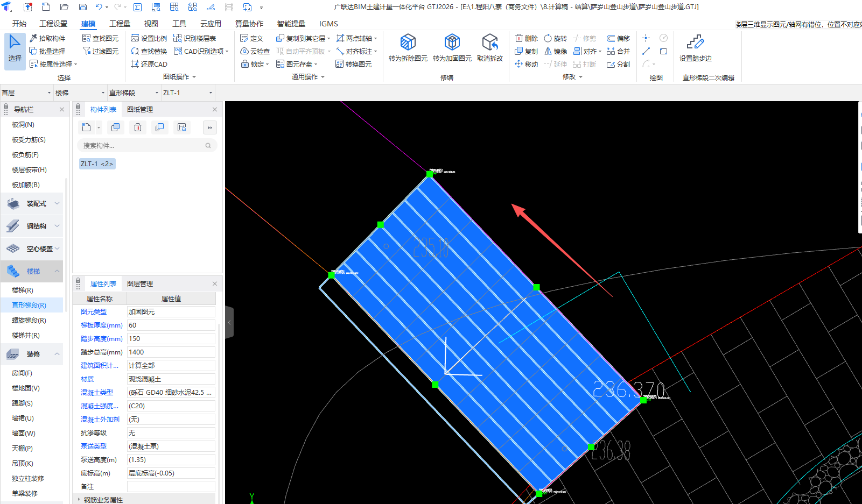
Task: Click the 镜像 mirror tool
Action: click(x=555, y=51)
